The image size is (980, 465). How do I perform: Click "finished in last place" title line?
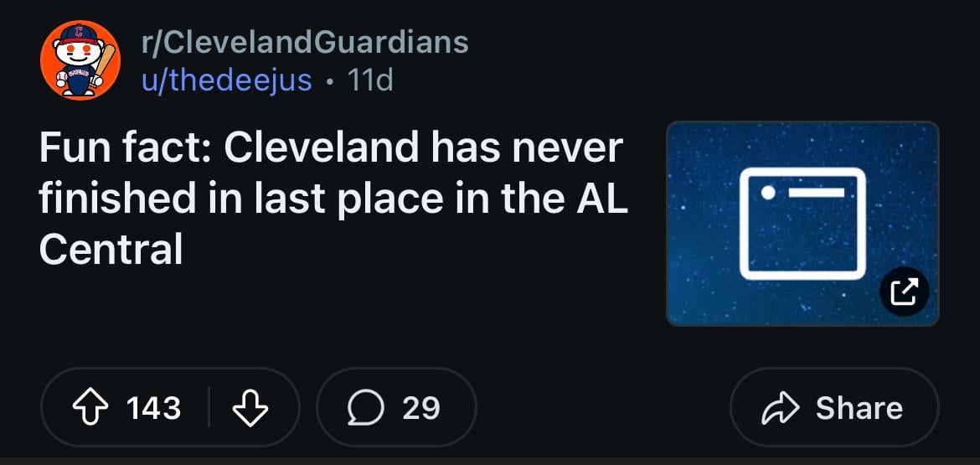(x=251, y=199)
